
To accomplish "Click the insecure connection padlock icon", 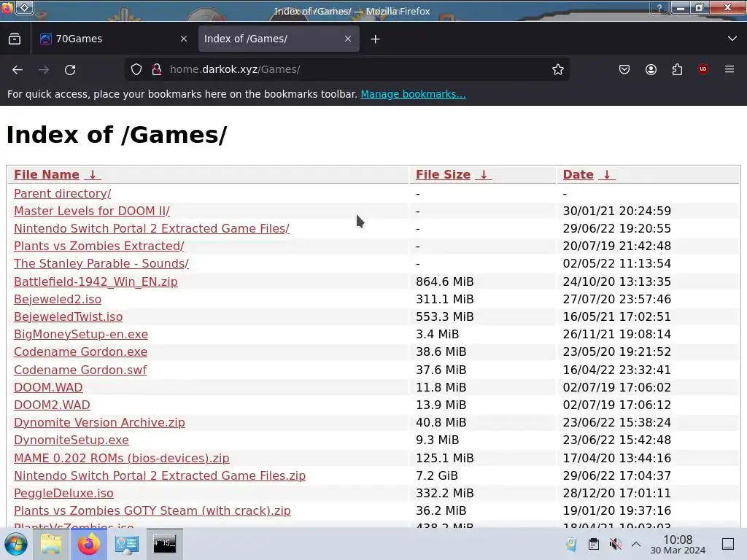I will pos(157,69).
